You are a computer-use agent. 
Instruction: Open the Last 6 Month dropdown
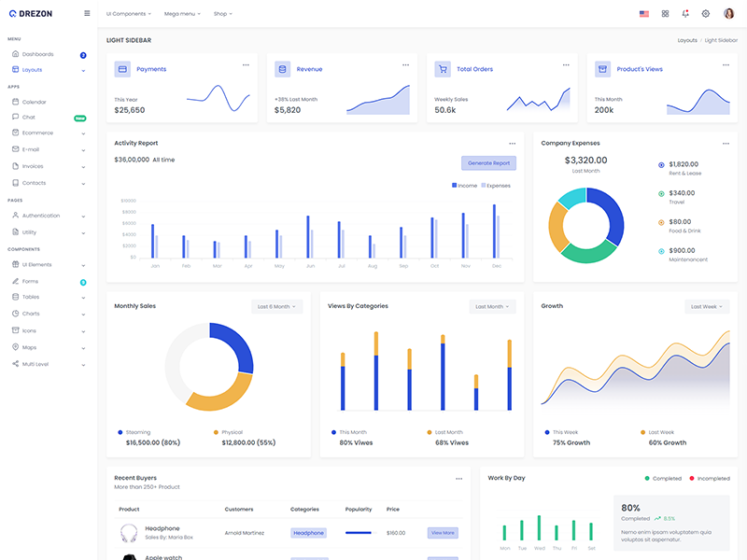(277, 306)
